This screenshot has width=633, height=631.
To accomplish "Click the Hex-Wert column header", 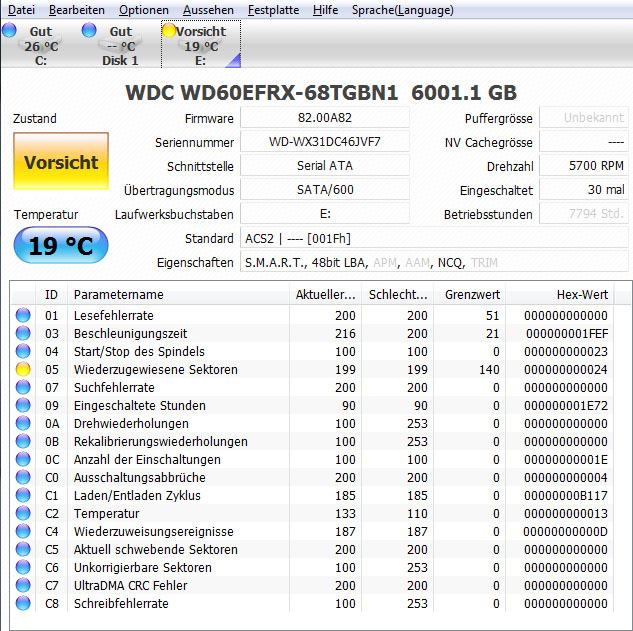I will [x=560, y=294].
